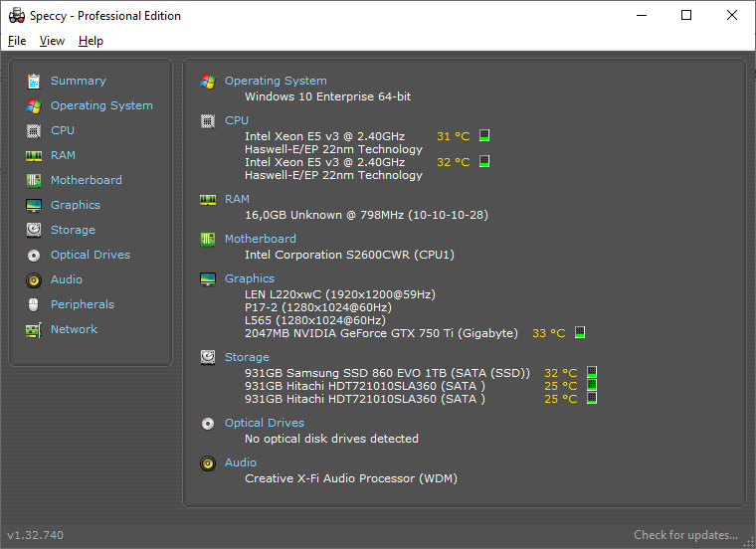Click the Motherboard icon in sidebar
756x549 pixels.
click(33, 180)
